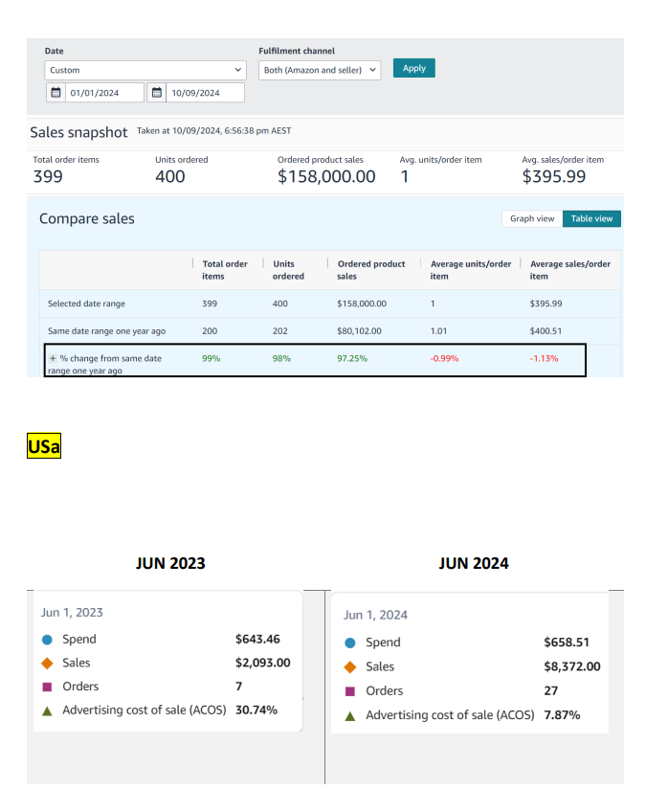The image size is (668, 812).
Task: Click the snapshot 399 total order items value
Action: coord(48,176)
